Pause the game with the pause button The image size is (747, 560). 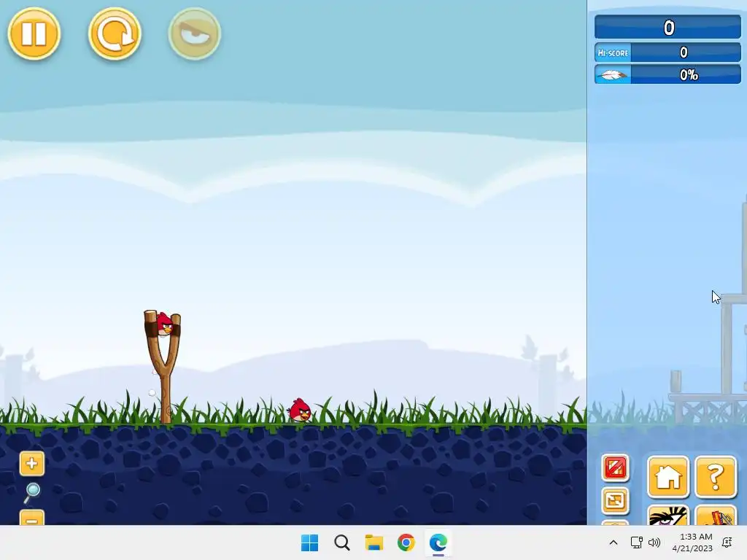point(34,34)
